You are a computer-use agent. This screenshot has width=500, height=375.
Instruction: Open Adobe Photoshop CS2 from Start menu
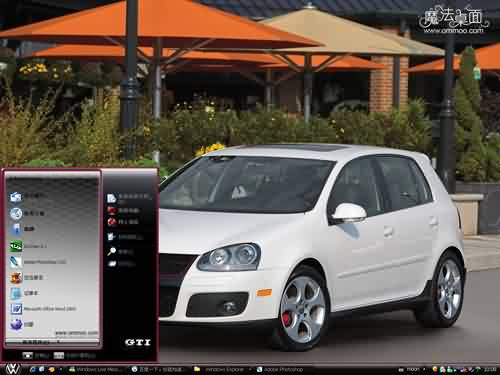click(x=37, y=262)
